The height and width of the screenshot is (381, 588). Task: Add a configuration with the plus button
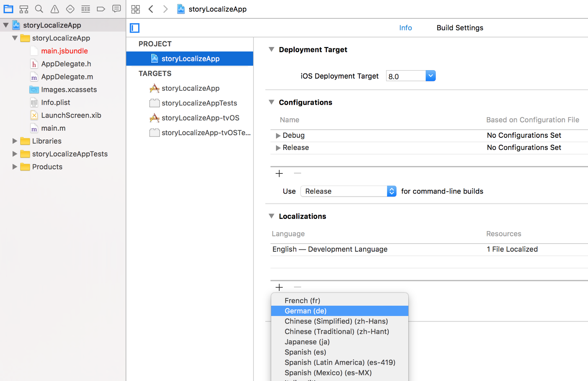tap(279, 173)
